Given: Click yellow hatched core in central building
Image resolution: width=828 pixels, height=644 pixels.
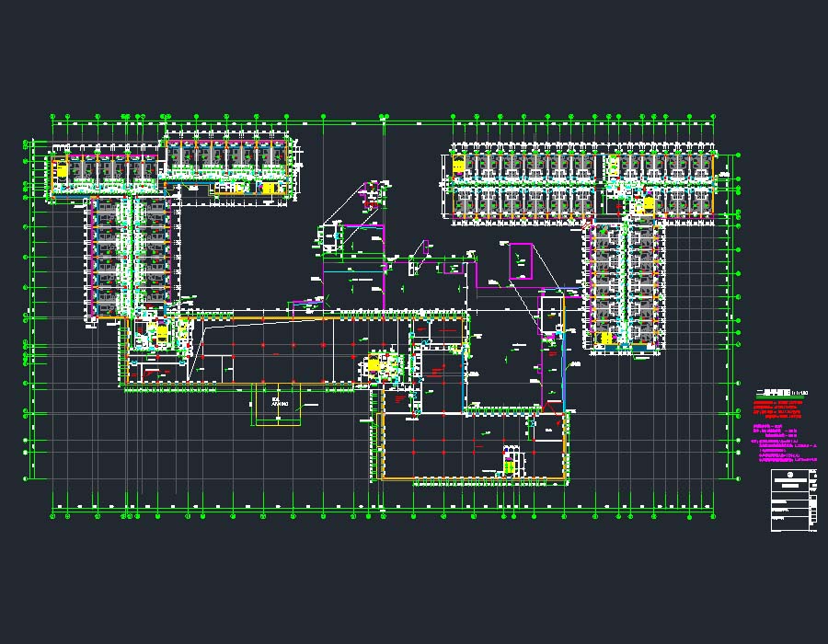Looking at the screenshot, I should pyautogui.click(x=374, y=364).
